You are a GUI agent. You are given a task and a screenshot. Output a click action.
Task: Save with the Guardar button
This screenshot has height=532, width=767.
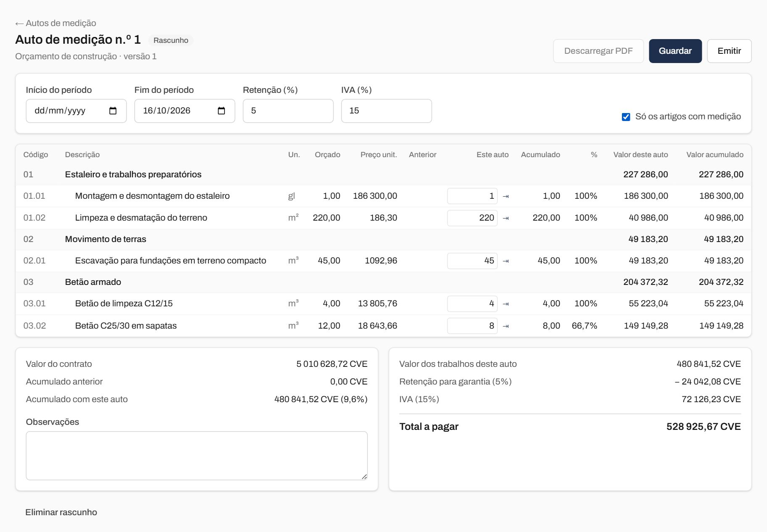675,51
